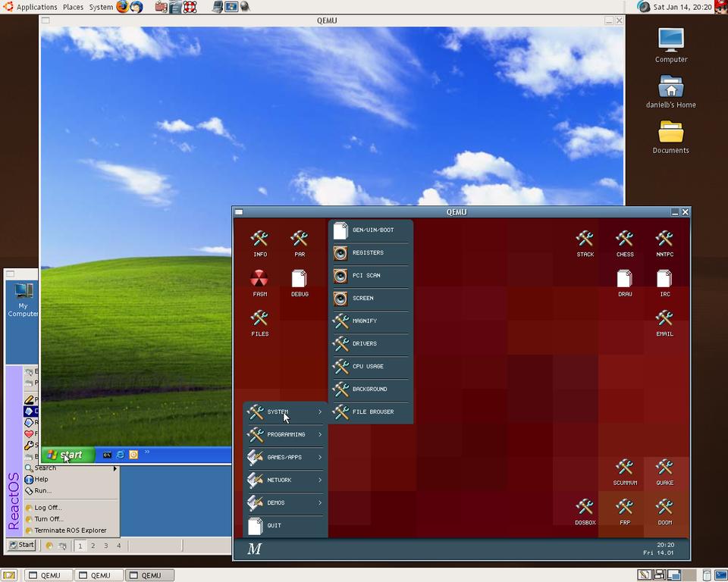This screenshot has height=582, width=728.
Task: Choose FILE BROWSER menu entry
Action: (372, 412)
